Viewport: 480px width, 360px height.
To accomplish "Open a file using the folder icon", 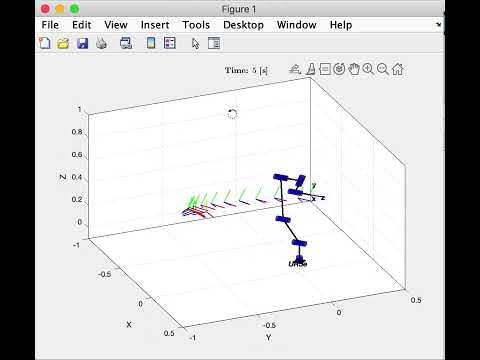I will (x=63, y=43).
